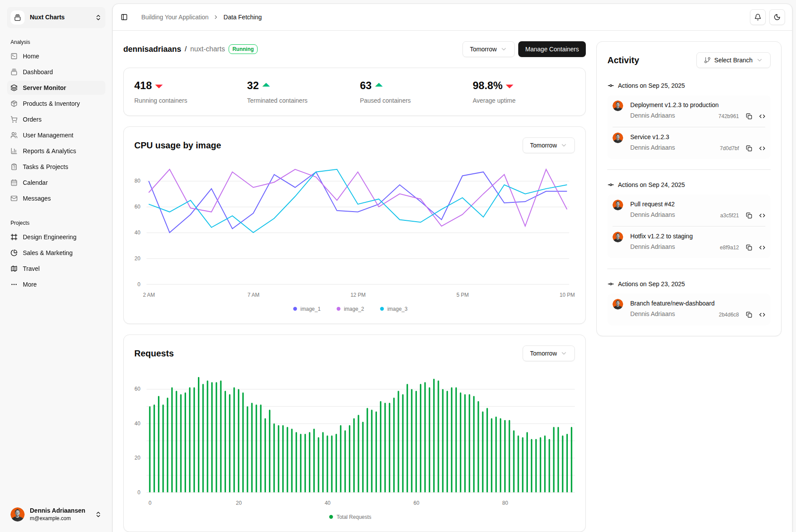The image size is (796, 532).
Task: Toggle dark mode with moon icon
Action: pyautogui.click(x=777, y=17)
